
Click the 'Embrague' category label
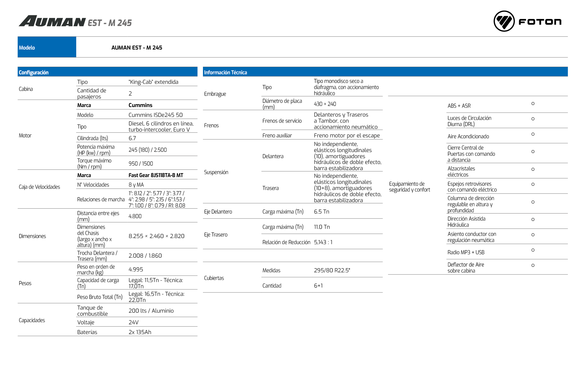click(215, 94)
